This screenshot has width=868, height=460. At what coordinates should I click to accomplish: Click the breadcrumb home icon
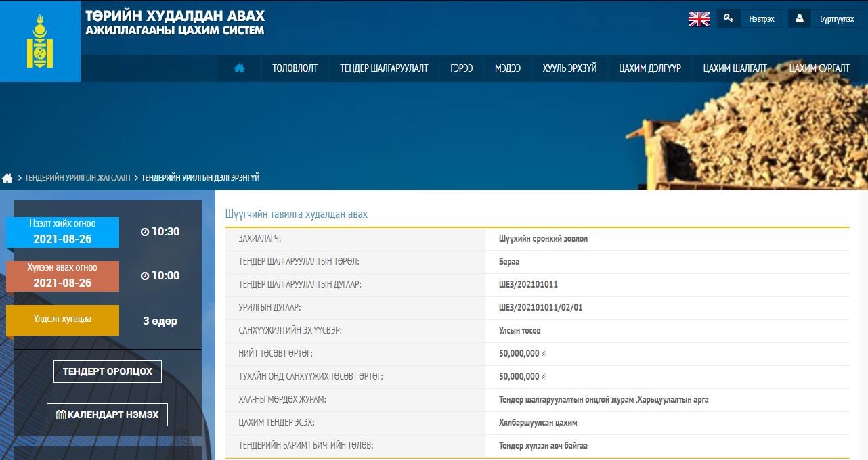pos(7,178)
